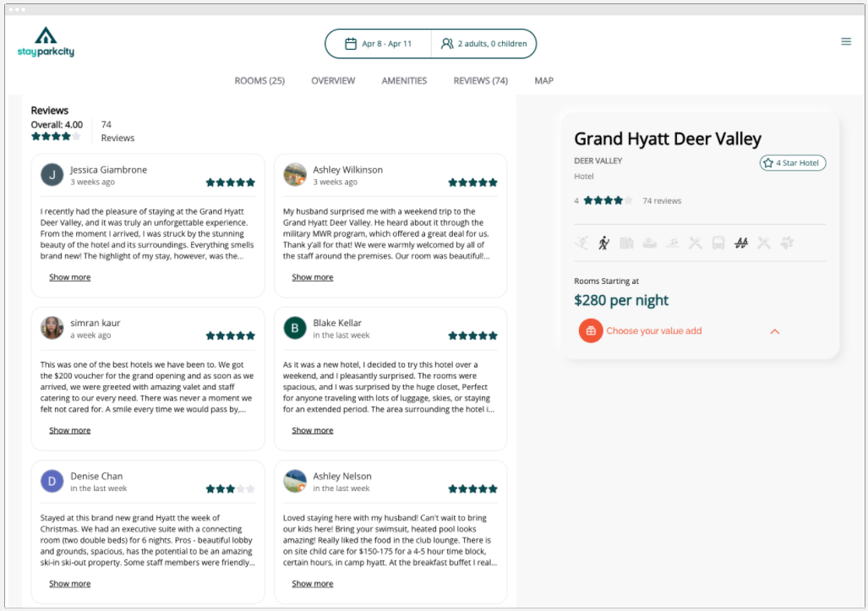This screenshot has height=611, width=868.
Task: Click the Overall: 4.00 rating text
Action: 57,125
